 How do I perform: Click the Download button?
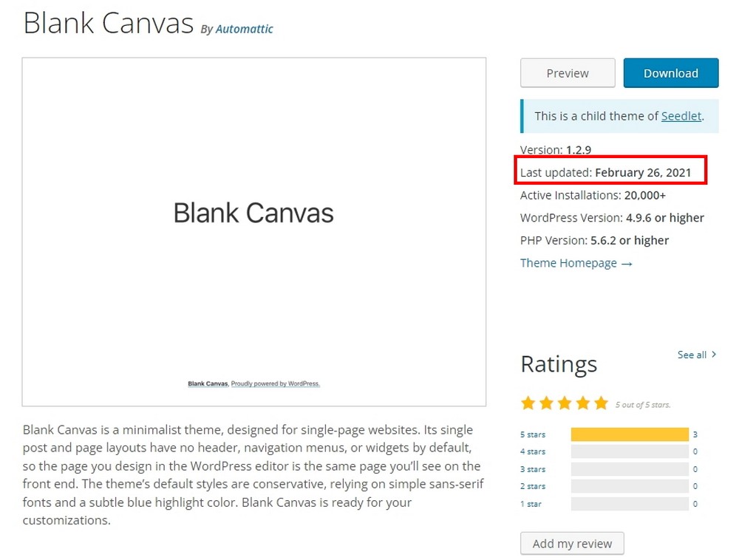pos(671,73)
